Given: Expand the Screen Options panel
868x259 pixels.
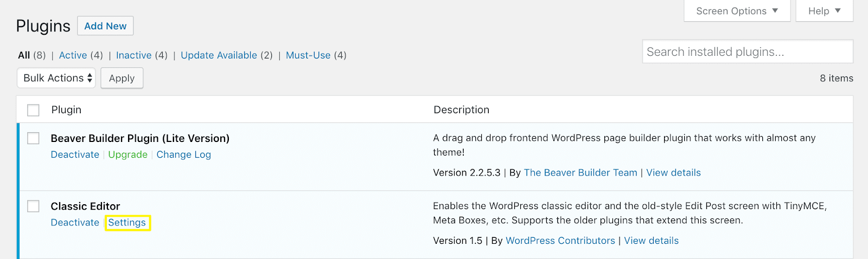Looking at the screenshot, I should (x=737, y=11).
